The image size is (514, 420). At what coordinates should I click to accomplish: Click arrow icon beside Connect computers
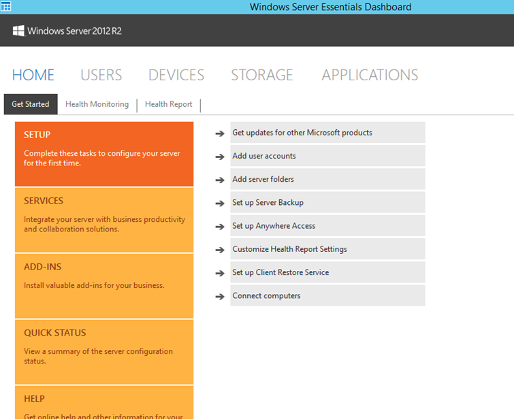[x=220, y=296]
